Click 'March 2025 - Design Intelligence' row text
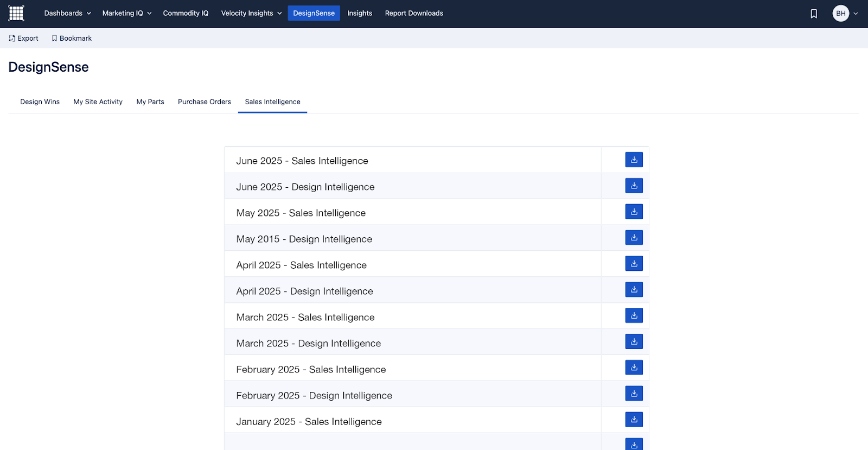868x450 pixels. coord(309,343)
